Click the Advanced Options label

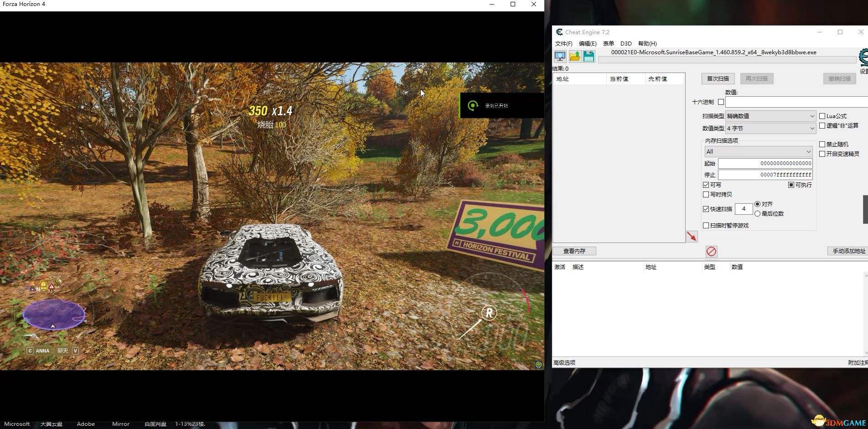(x=564, y=363)
